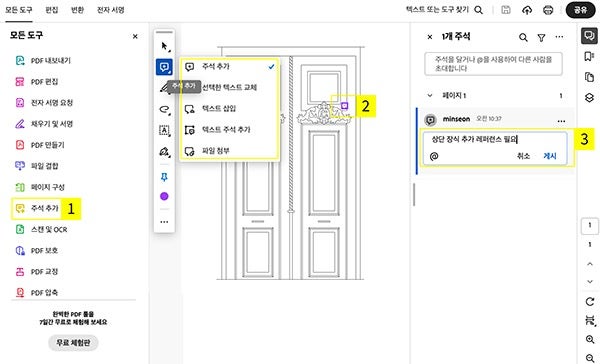
Task: Click the zoom out icon
Action: pos(590,357)
